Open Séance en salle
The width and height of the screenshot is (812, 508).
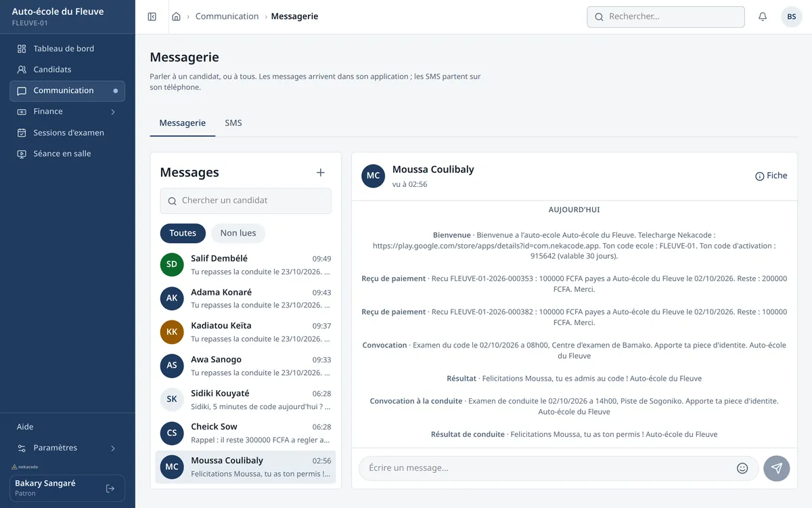coord(68,154)
